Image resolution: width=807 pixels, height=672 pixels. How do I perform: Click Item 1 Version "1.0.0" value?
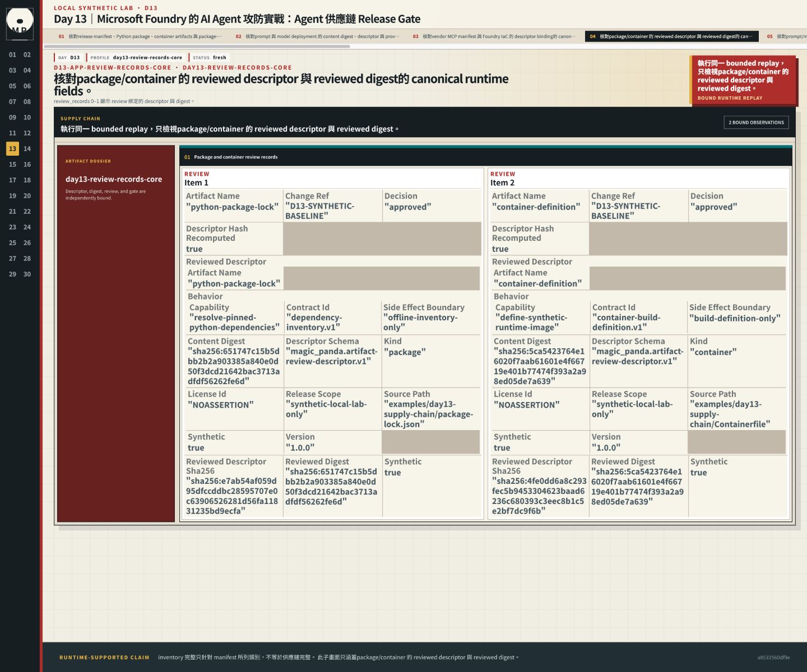[x=300, y=448]
